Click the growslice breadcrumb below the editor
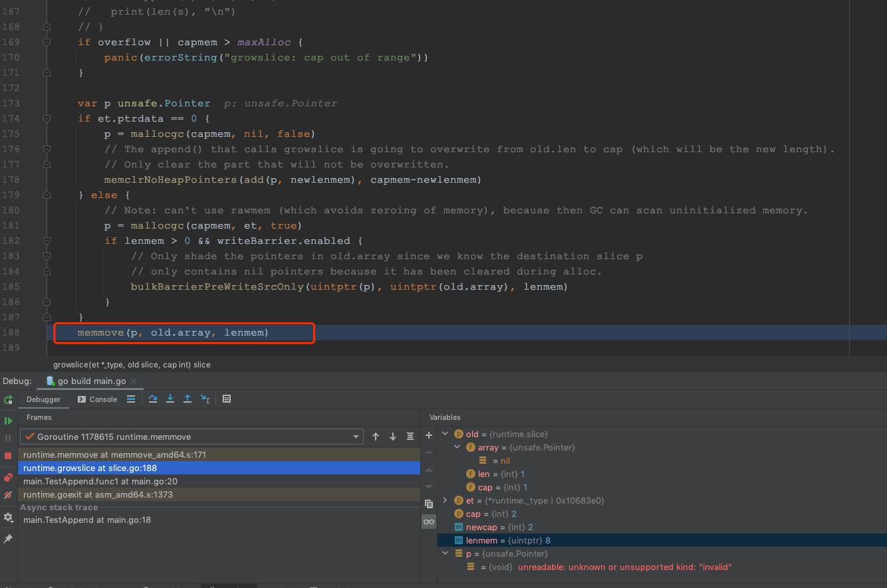 [x=132, y=365]
